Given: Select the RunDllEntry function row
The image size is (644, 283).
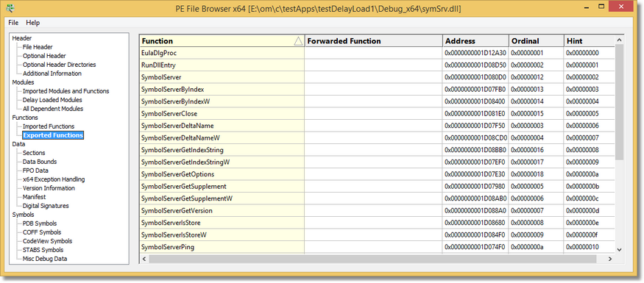Looking at the screenshot, I should pos(222,65).
